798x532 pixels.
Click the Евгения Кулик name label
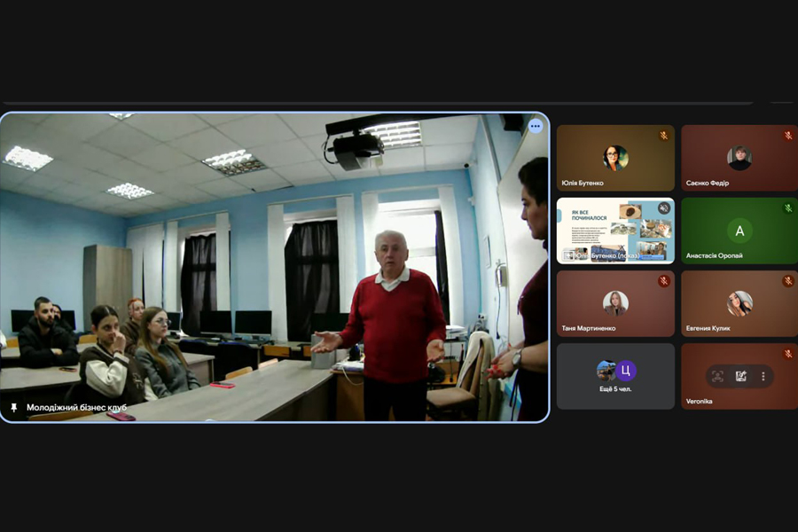pos(708,328)
